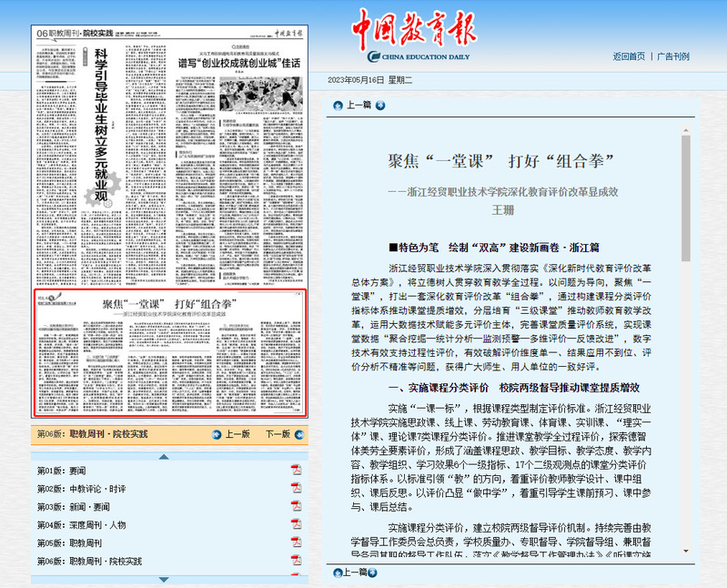Click next article arrow beside top 上一篇
The image size is (727, 588).
point(379,105)
